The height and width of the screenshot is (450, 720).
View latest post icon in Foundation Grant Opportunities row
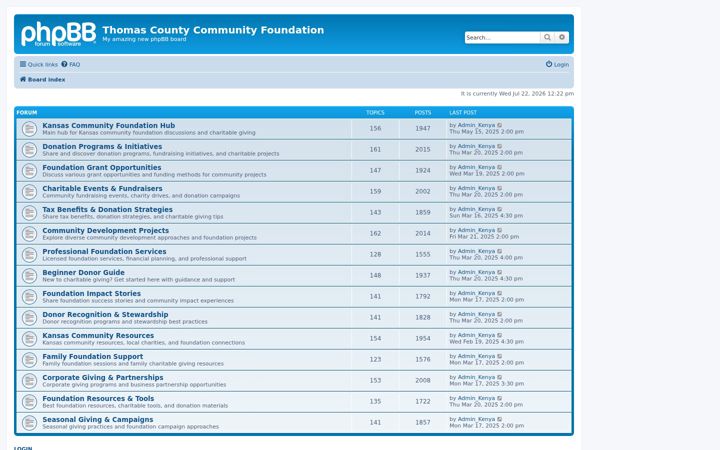(x=500, y=168)
